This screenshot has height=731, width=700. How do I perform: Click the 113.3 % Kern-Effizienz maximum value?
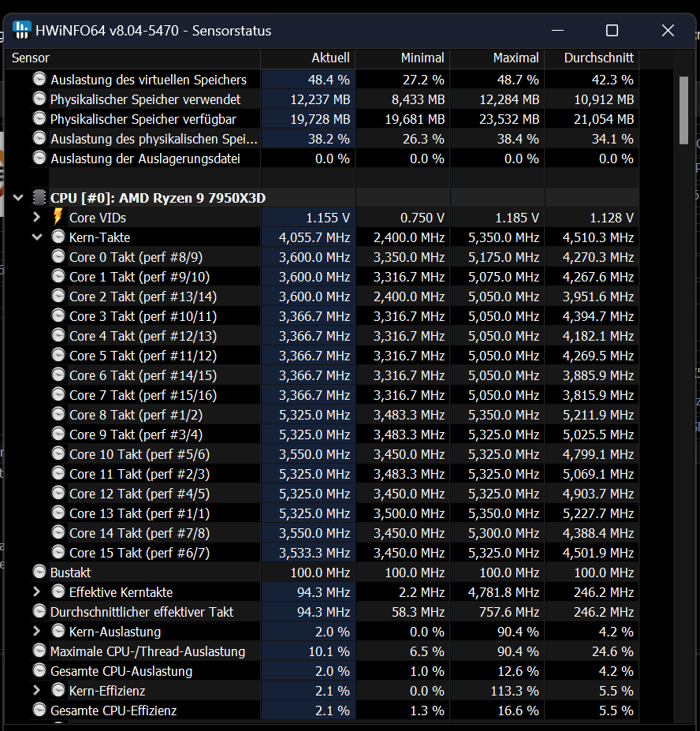pos(515,691)
